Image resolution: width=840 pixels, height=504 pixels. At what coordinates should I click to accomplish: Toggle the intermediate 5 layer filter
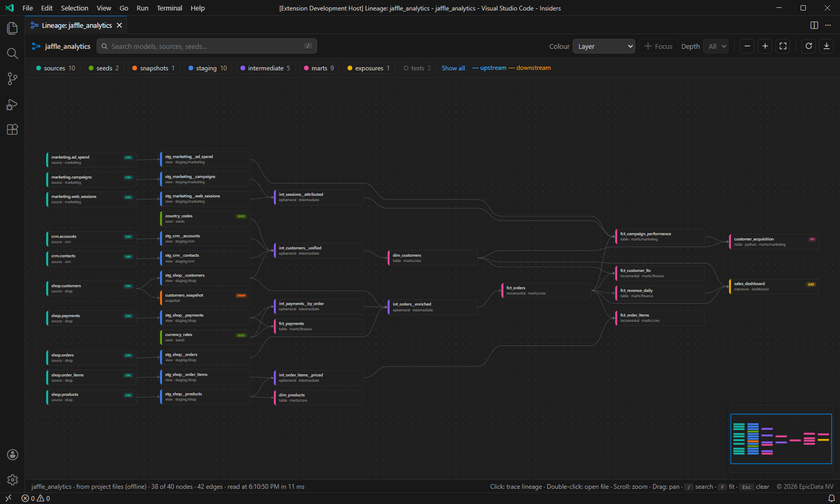click(265, 68)
